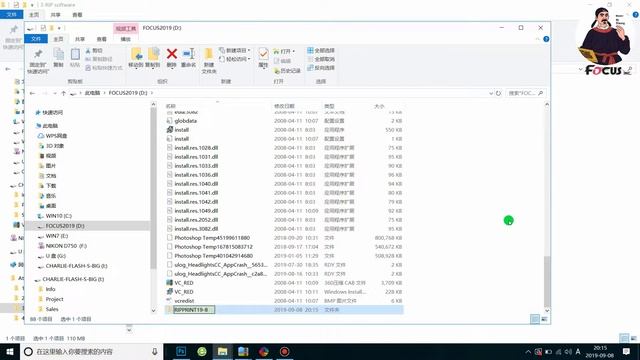
Task: Click the Windows Start button
Action: click(x=10, y=351)
